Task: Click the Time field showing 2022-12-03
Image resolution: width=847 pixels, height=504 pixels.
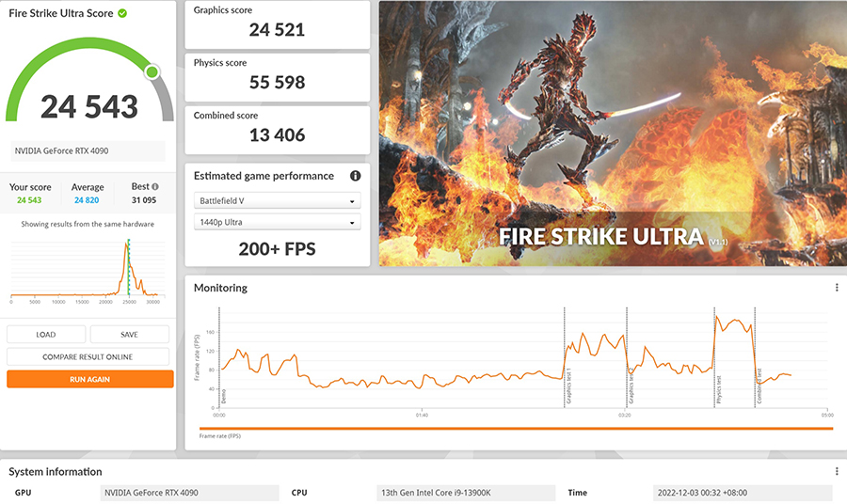Action: coord(743,493)
